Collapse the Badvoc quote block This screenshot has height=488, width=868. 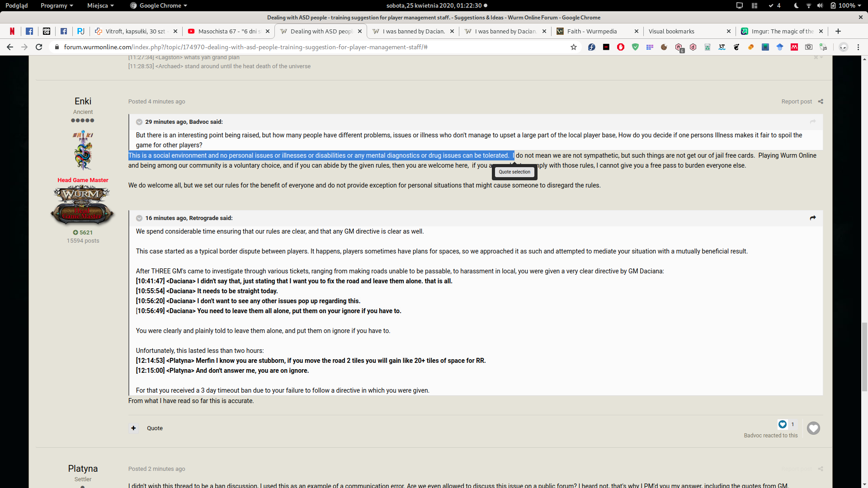(x=139, y=122)
